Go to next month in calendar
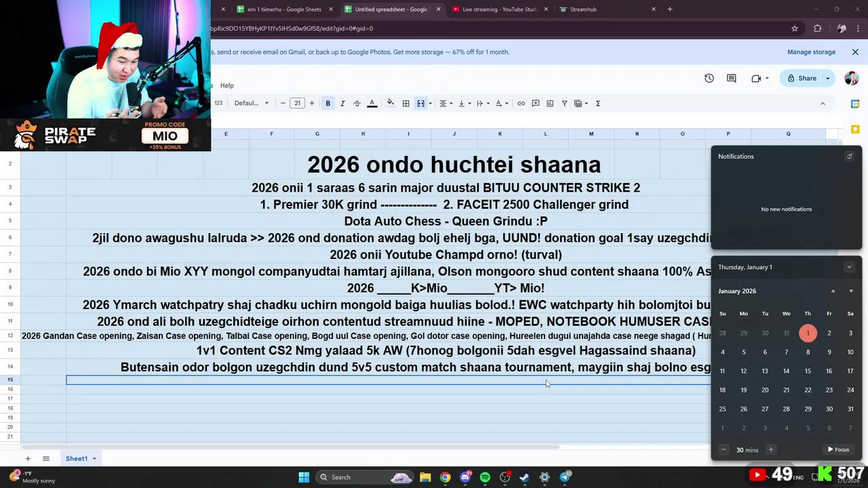This screenshot has width=868, height=488. tap(851, 291)
